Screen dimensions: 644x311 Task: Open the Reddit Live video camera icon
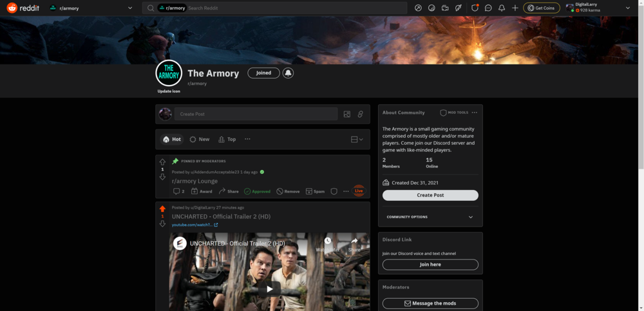[x=445, y=8]
